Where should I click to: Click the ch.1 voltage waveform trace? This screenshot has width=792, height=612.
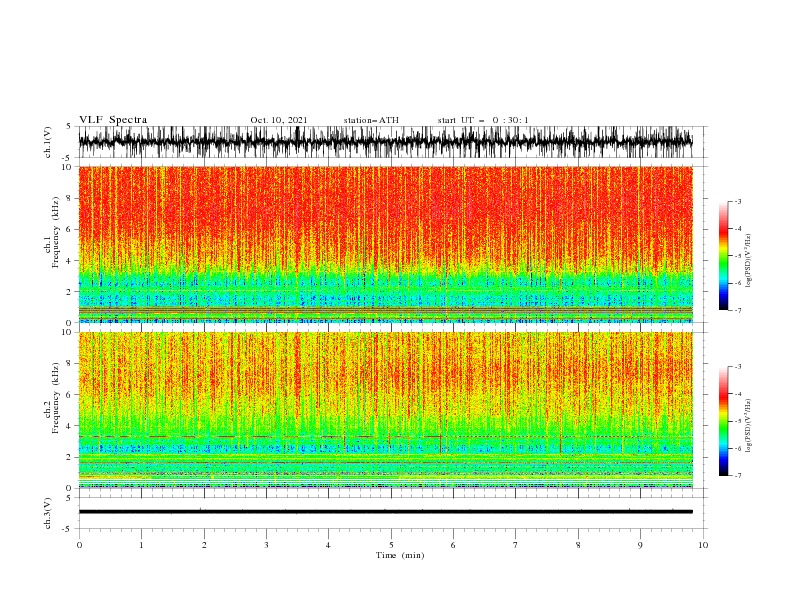point(385,142)
